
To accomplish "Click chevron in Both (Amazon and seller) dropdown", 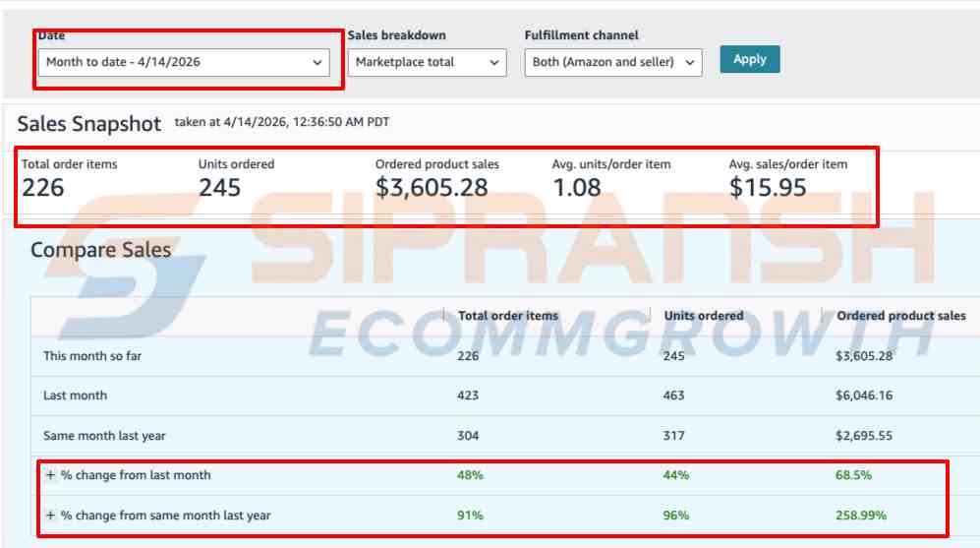I will click(690, 62).
